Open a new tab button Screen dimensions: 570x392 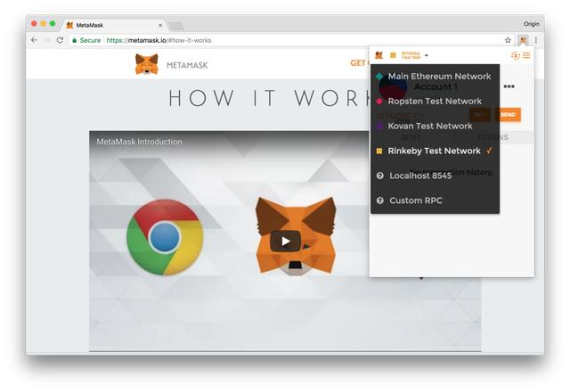point(176,26)
